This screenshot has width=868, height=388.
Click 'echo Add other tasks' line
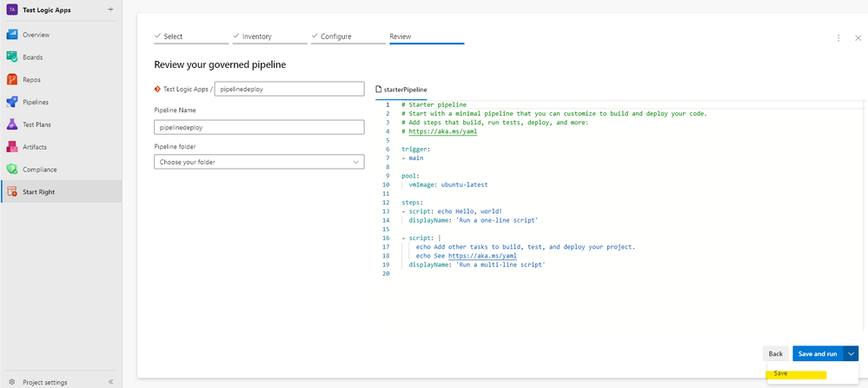pyautogui.click(x=526, y=247)
